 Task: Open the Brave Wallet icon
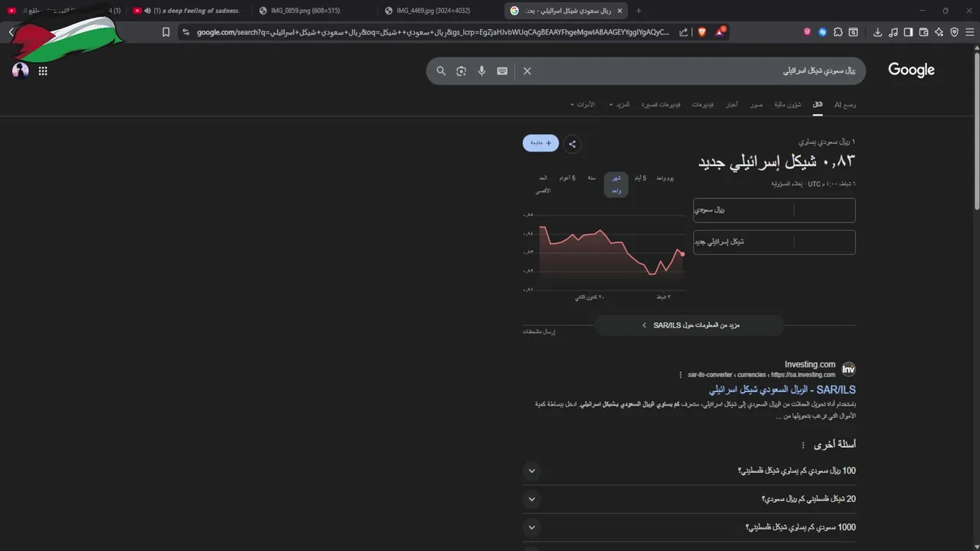point(923,32)
